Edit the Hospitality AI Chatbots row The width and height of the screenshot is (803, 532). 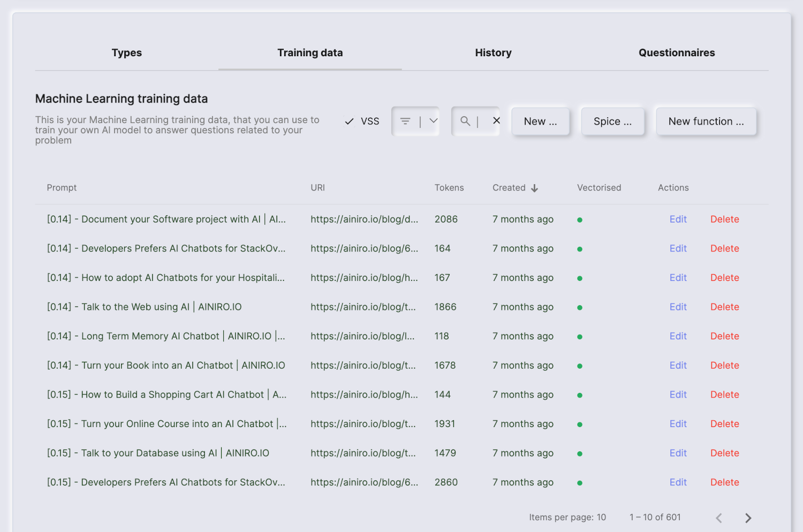point(678,278)
